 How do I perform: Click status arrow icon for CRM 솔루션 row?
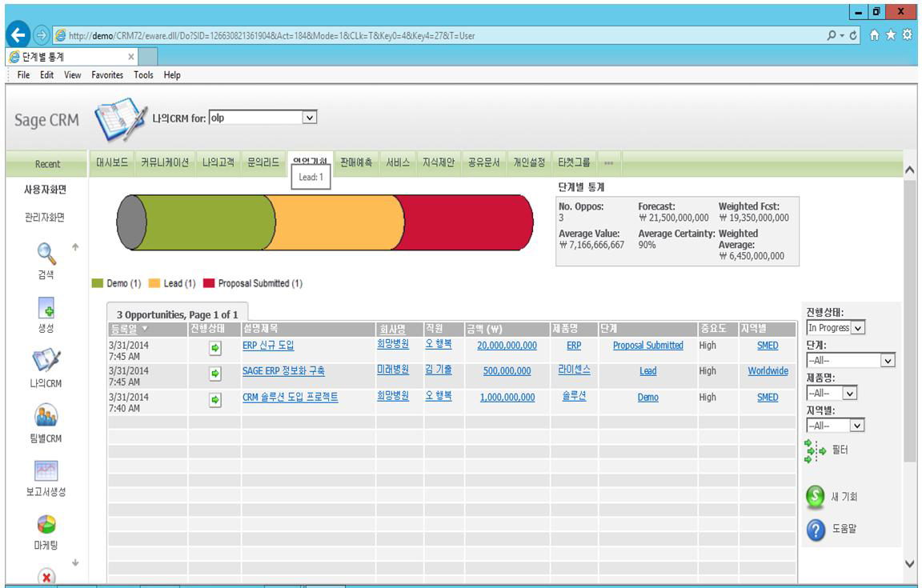point(215,400)
